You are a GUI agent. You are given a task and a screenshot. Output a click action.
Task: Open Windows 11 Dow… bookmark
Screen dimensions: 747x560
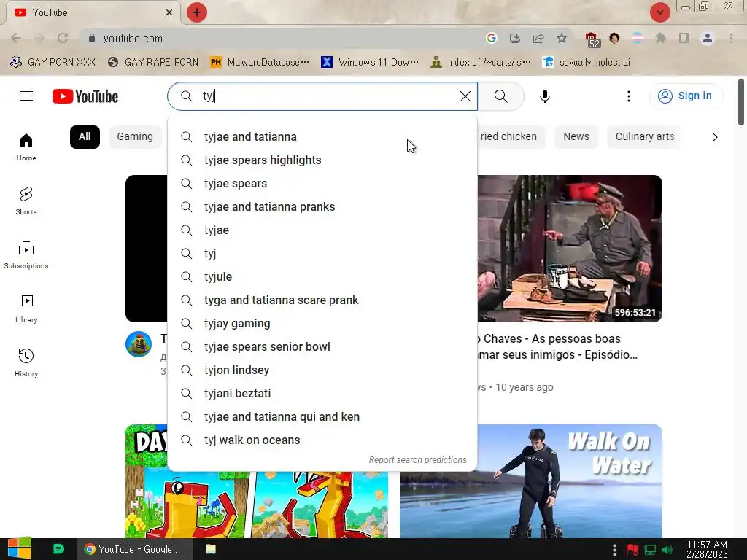[370, 62]
